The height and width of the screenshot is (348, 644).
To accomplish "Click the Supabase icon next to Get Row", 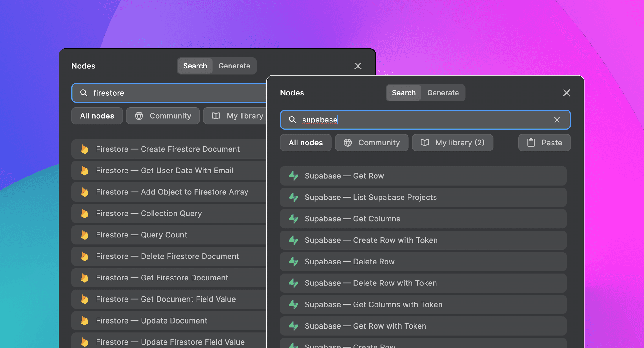I will 293,176.
